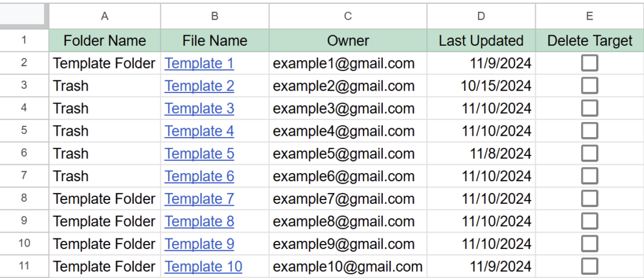Select the example4@gmail.com owner cell
This screenshot has width=644, height=278.
pos(348,131)
